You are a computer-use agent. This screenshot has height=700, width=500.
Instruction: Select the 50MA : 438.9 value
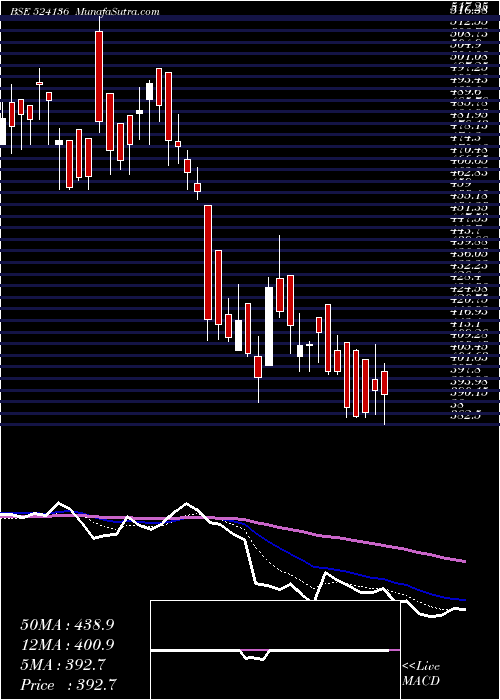67,625
